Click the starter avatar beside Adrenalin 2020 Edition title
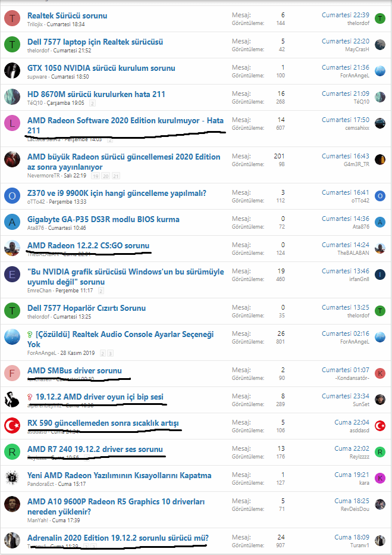 (12, 541)
